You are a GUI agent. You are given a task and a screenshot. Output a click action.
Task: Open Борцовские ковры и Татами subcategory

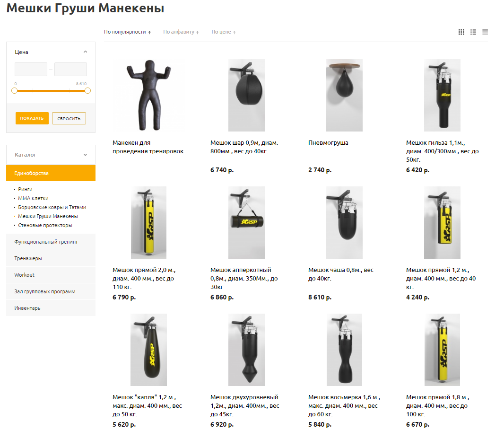(x=52, y=207)
